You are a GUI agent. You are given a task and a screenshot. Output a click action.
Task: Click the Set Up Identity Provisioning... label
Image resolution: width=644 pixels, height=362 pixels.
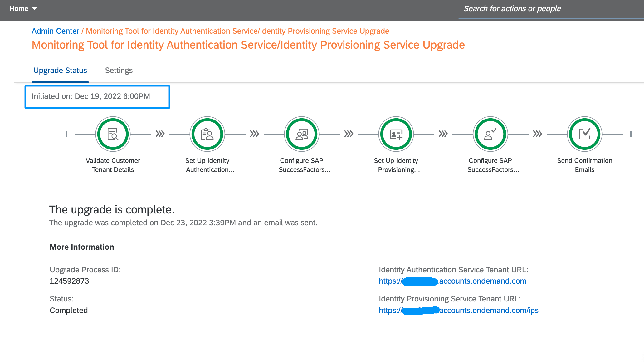tap(396, 165)
